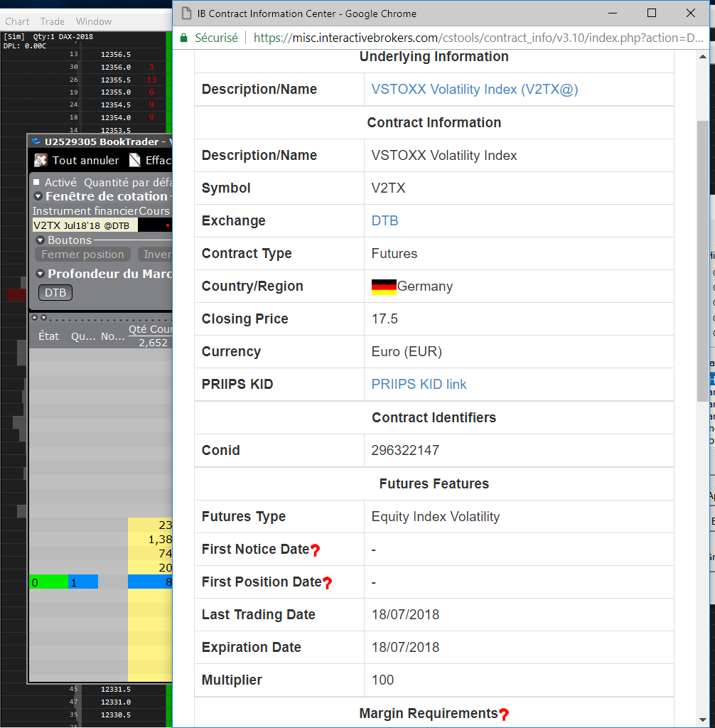Screen dimensions: 715x728
Task: Click the Futures Features section heading
Action: [x=434, y=483]
